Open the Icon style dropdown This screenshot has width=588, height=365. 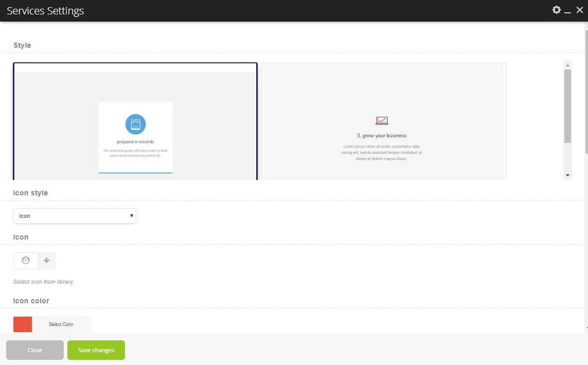[75, 216]
